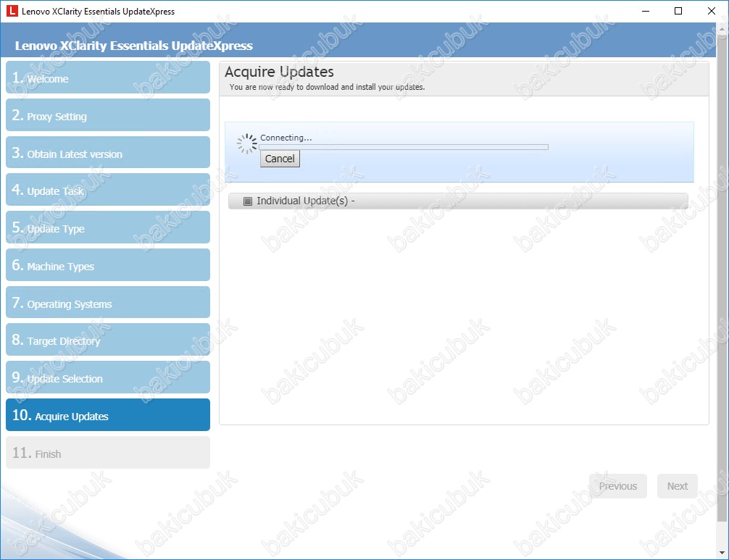Maximize the UpdateXpress window

(678, 11)
